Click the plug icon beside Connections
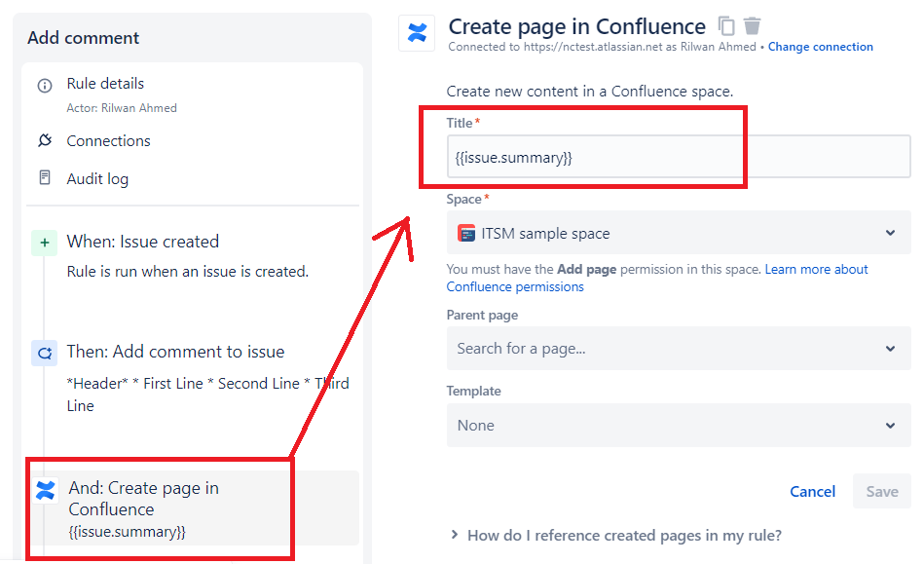The height and width of the screenshot is (564, 924). click(x=45, y=140)
